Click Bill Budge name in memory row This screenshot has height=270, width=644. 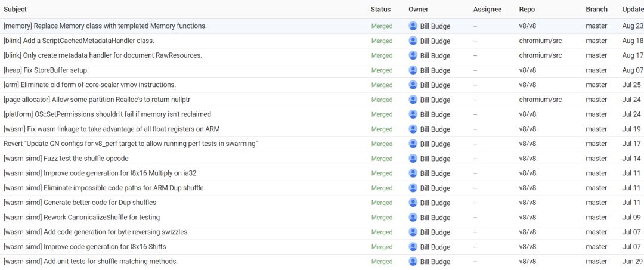click(x=435, y=26)
